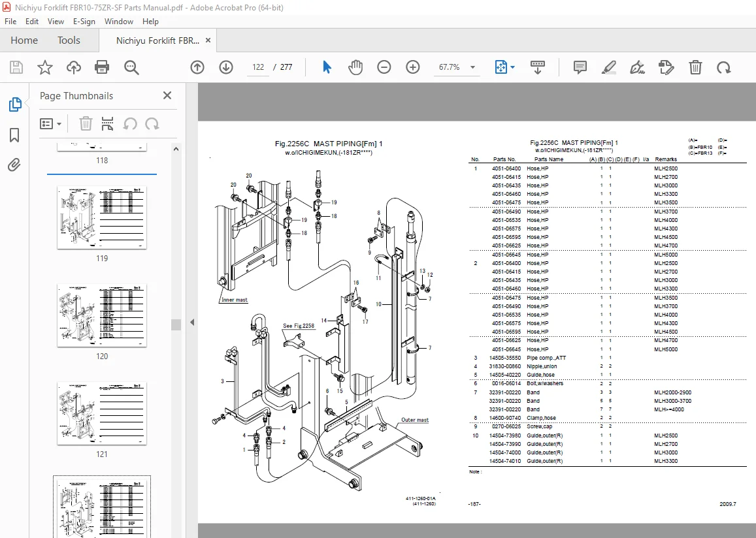Go to the next page
756x538 pixels.
(225, 67)
